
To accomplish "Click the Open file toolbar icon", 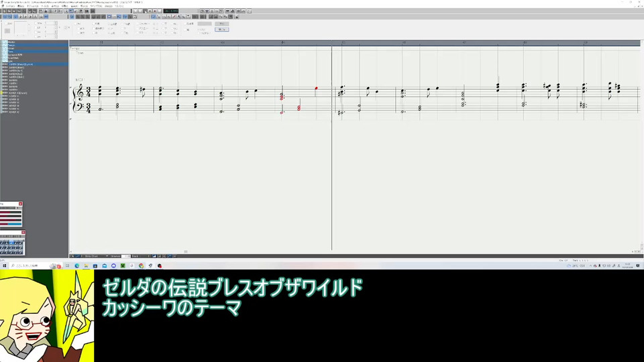I will [x=9, y=11].
